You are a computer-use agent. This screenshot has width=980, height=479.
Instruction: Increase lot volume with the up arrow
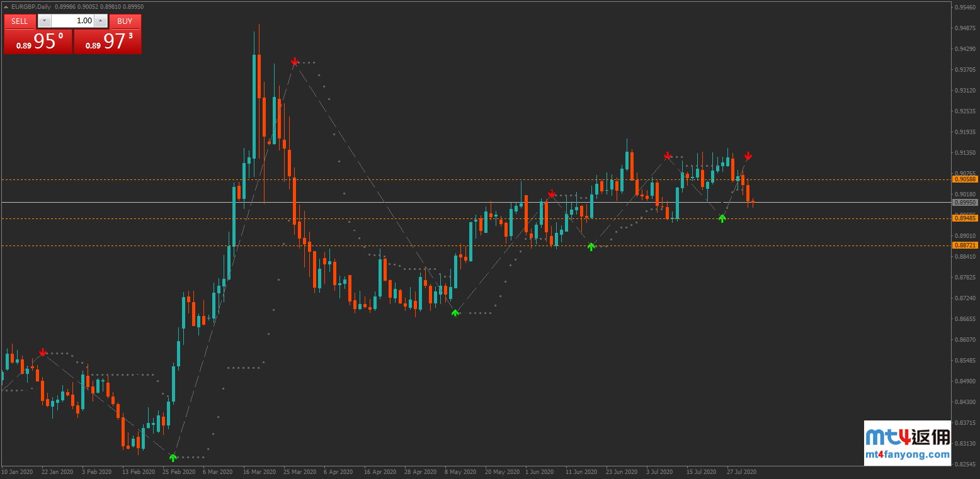click(101, 21)
